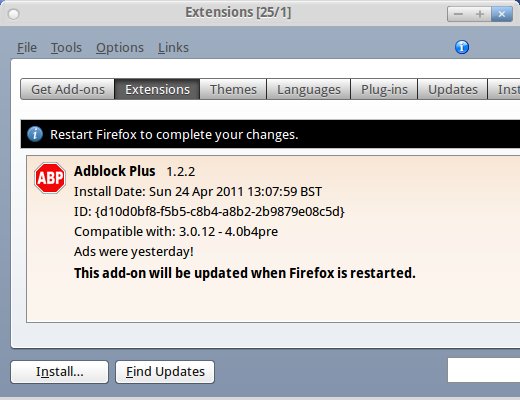Show the Updates tab
This screenshot has width=520, height=400.
(453, 89)
